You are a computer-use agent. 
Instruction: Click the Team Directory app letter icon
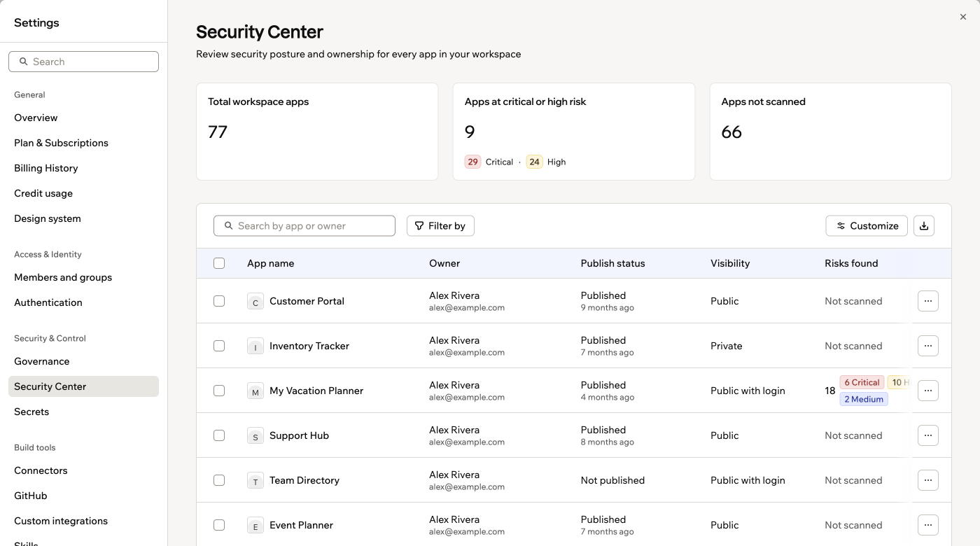coord(255,481)
